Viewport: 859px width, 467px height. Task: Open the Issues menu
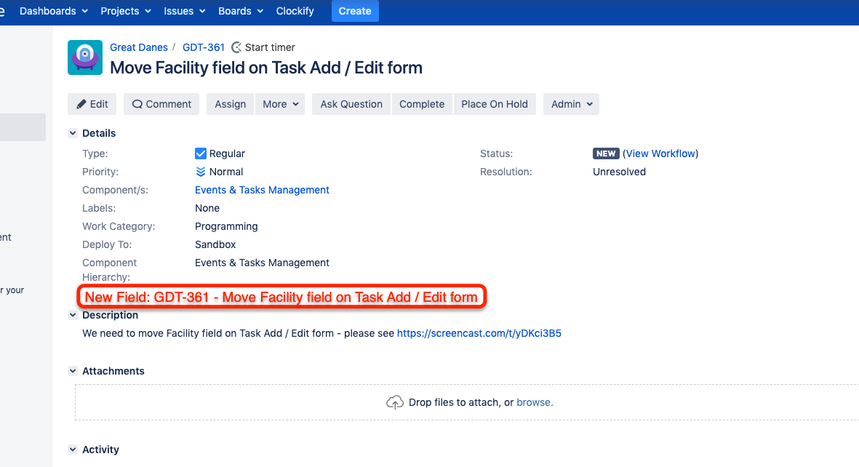[x=184, y=11]
